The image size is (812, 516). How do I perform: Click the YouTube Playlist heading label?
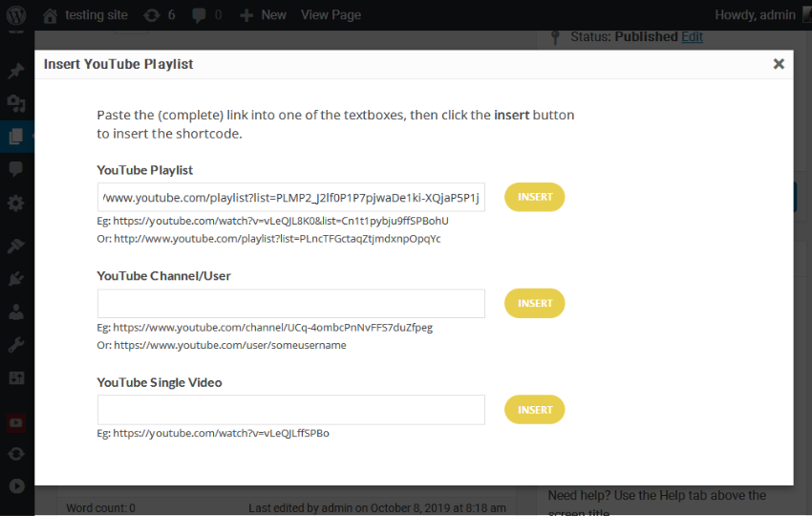coord(144,170)
